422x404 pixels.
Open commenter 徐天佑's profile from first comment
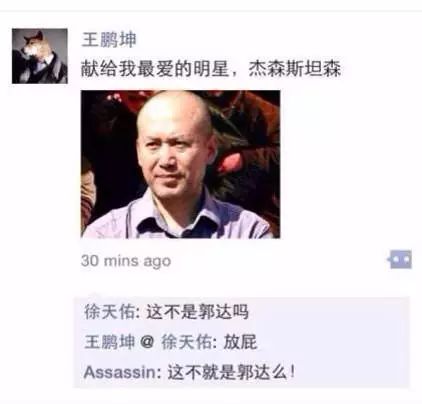pos(110,312)
